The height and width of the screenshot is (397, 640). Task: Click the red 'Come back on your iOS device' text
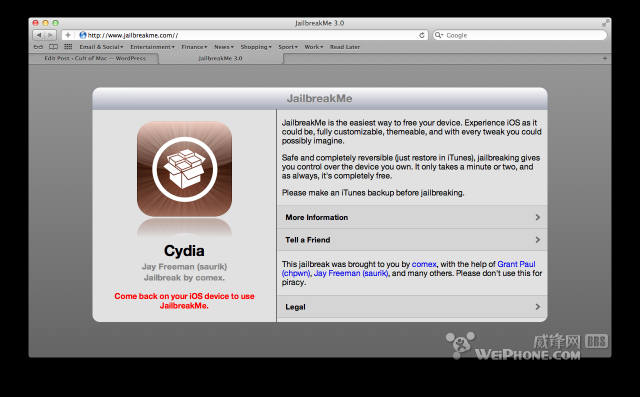tap(184, 301)
